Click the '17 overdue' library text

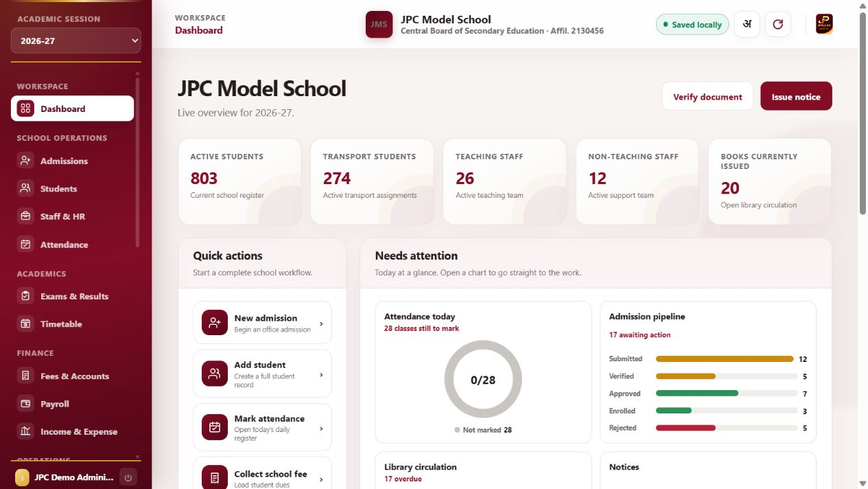[x=403, y=479]
